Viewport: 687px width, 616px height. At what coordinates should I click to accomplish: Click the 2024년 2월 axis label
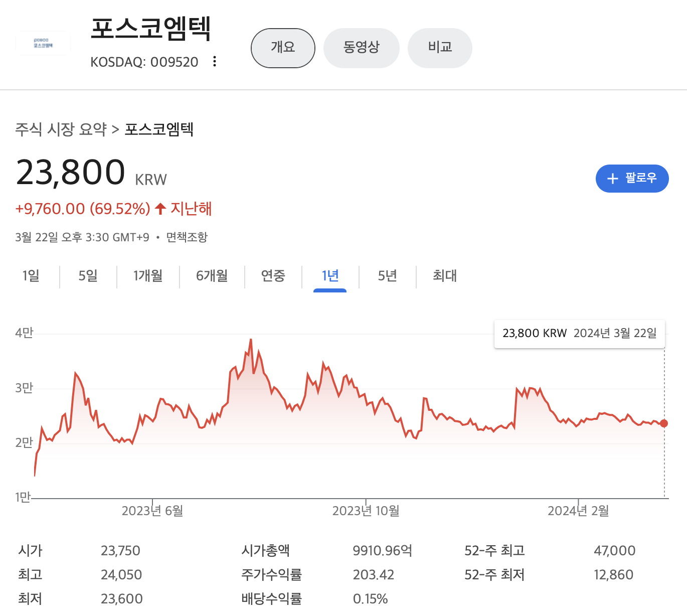tap(578, 511)
